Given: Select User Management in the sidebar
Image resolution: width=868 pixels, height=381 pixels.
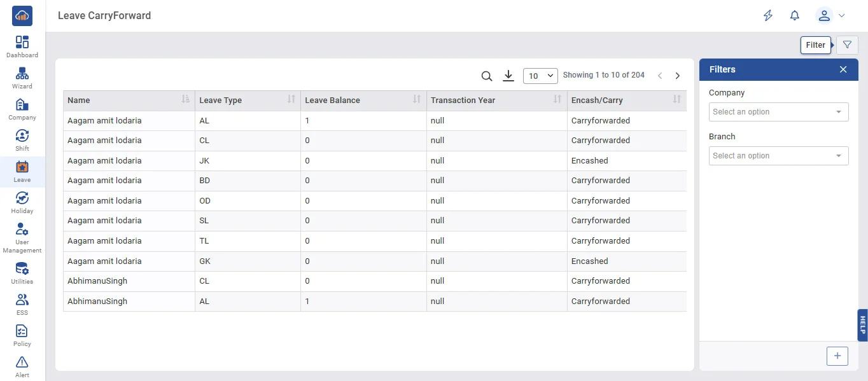Looking at the screenshot, I should point(22,238).
